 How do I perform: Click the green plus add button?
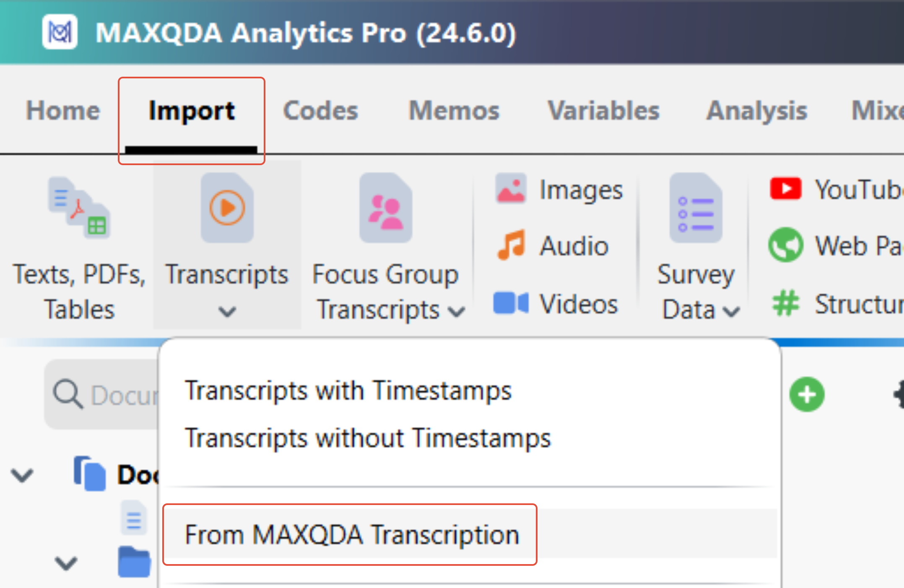coord(807,394)
